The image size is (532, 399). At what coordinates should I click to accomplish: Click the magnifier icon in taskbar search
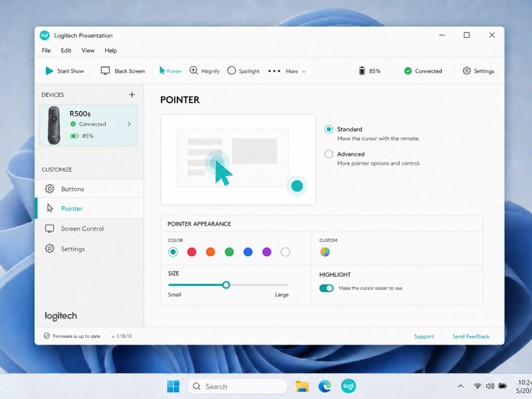point(196,386)
